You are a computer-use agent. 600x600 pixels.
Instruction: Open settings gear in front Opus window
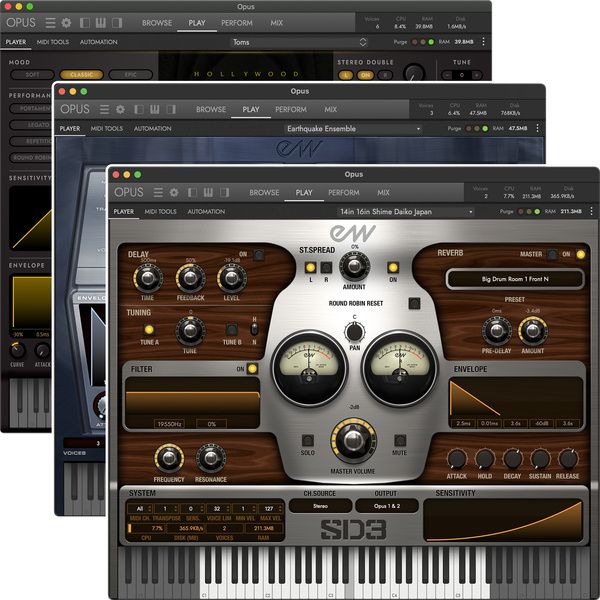174,192
